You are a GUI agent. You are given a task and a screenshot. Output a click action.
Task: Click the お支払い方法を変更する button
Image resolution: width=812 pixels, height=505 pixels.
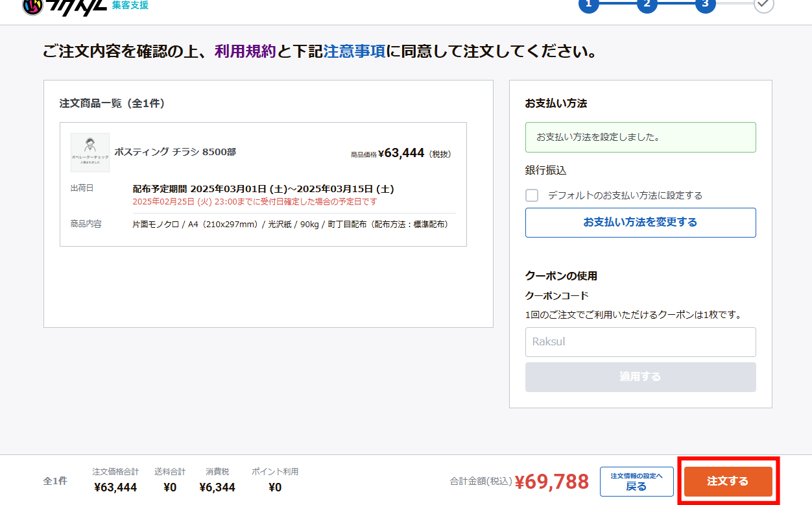tap(640, 222)
